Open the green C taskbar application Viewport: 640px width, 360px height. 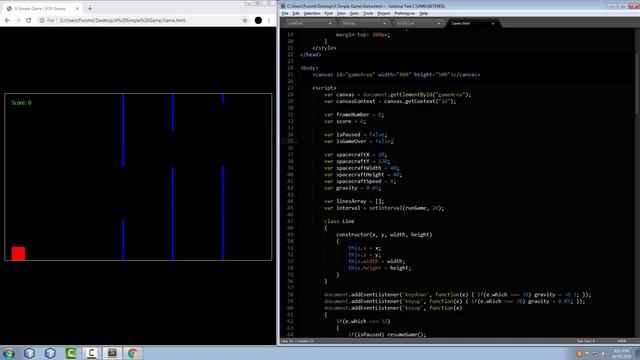coord(71,353)
